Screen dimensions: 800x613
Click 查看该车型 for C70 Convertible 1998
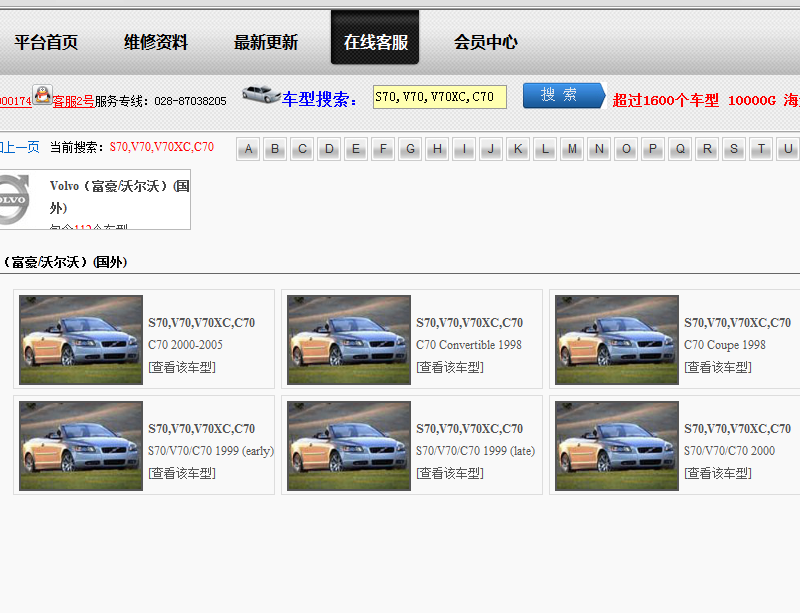(450, 367)
